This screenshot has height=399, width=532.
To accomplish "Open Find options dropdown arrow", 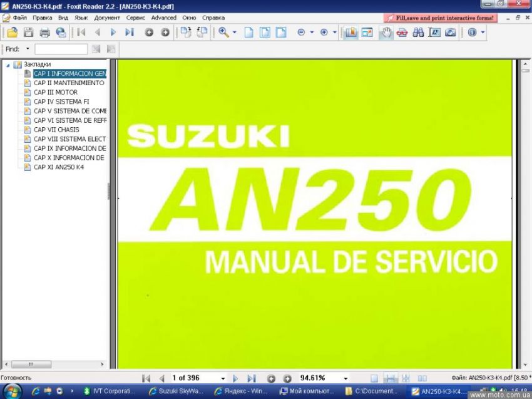I will coord(28,49).
